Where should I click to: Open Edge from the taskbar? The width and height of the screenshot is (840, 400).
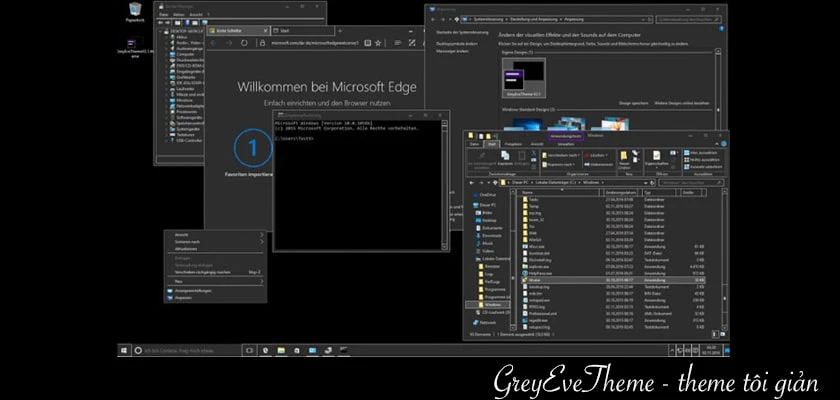(x=265, y=350)
